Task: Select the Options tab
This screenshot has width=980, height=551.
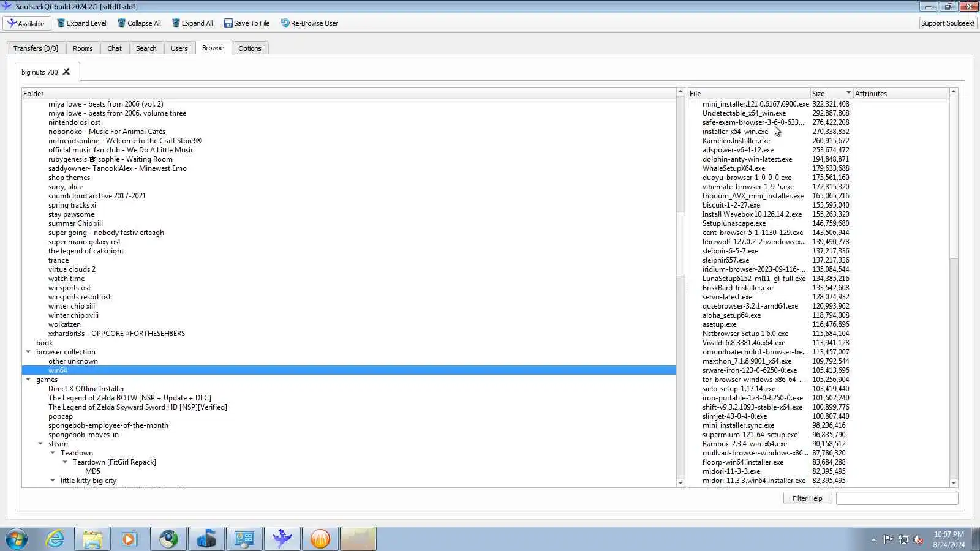Action: point(250,48)
